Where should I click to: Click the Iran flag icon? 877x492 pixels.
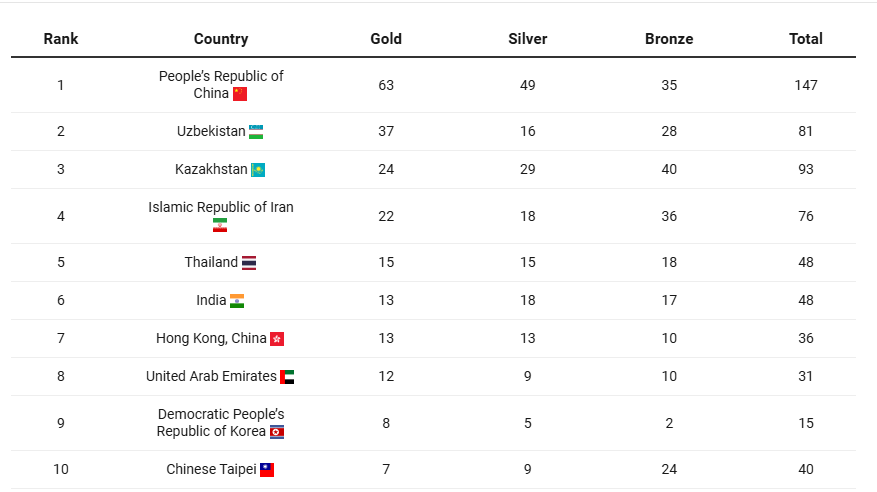pos(220,225)
